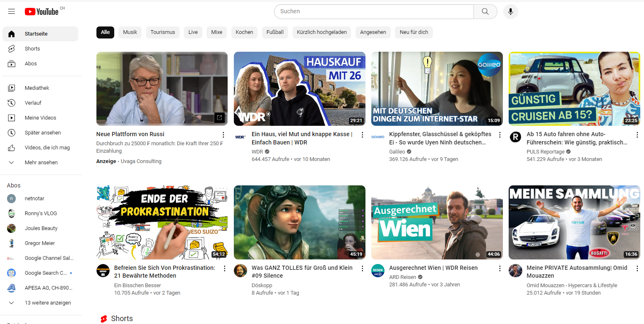
Task: Open Meine Sammlung car thumbnail
Action: click(x=574, y=222)
